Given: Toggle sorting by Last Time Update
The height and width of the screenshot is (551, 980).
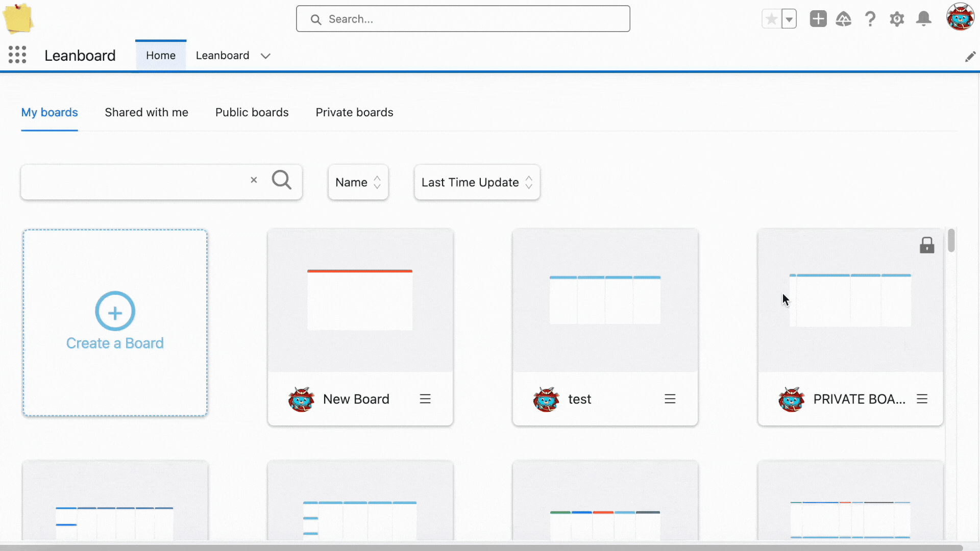Looking at the screenshot, I should coord(477,182).
